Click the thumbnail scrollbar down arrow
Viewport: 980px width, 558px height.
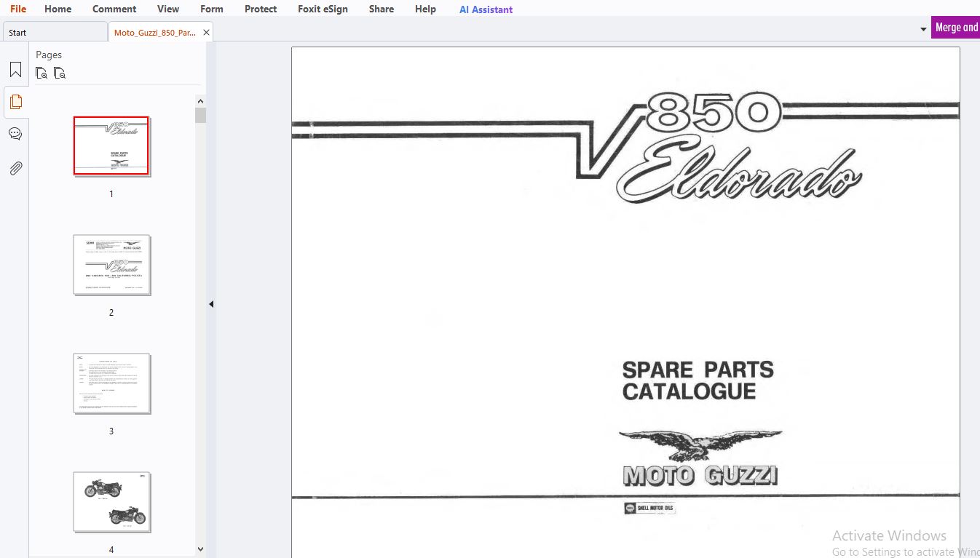pyautogui.click(x=200, y=549)
